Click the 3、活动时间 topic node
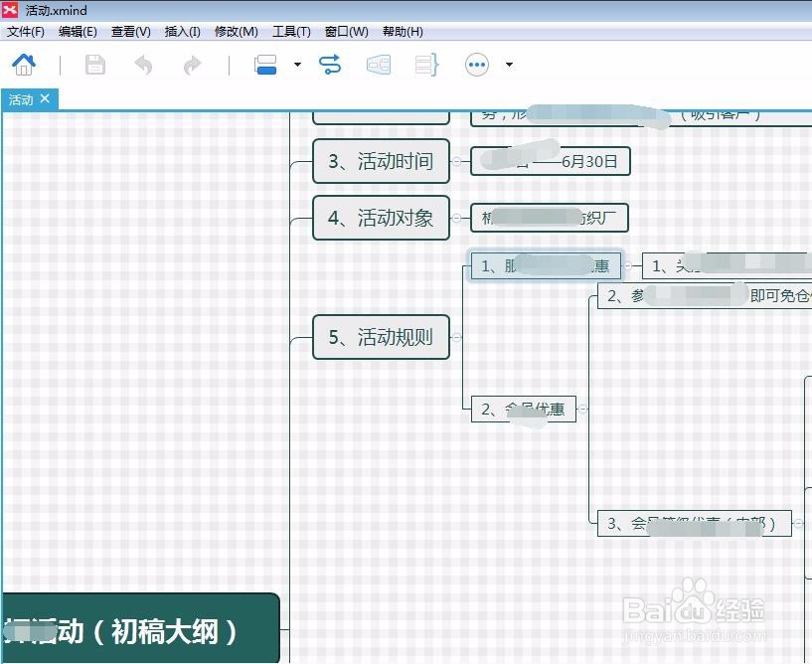Image resolution: width=812 pixels, height=664 pixels. 381,161
